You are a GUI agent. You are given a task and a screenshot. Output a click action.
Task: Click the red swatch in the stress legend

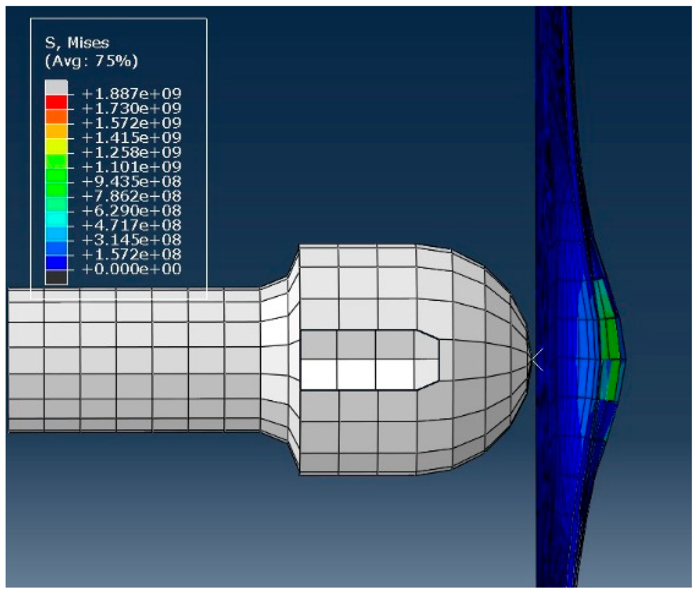pyautogui.click(x=56, y=102)
